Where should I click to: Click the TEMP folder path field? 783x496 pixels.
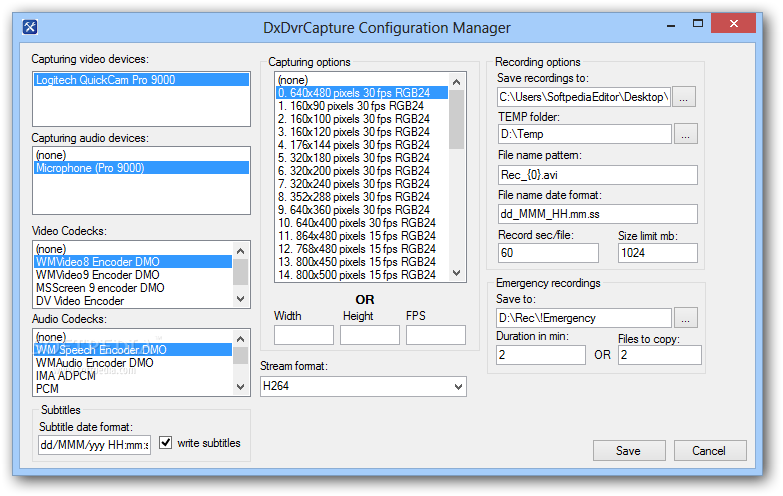(585, 134)
